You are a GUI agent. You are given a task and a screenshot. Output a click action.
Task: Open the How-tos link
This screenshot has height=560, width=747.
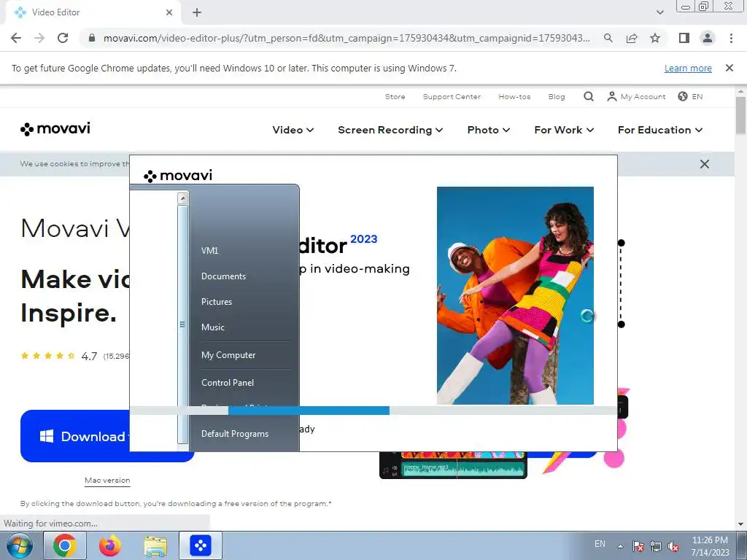click(x=514, y=97)
